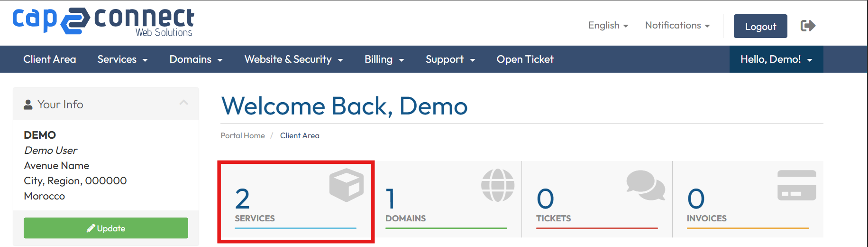Click the cube icon in Services tile

coord(347,185)
